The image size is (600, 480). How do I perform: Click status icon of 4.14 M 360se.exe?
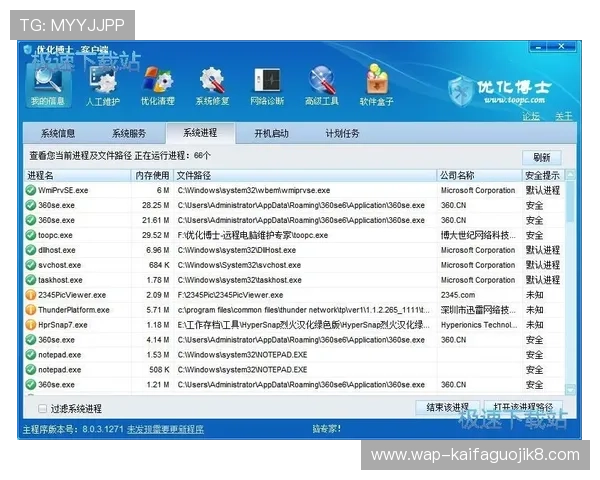[x=31, y=340]
